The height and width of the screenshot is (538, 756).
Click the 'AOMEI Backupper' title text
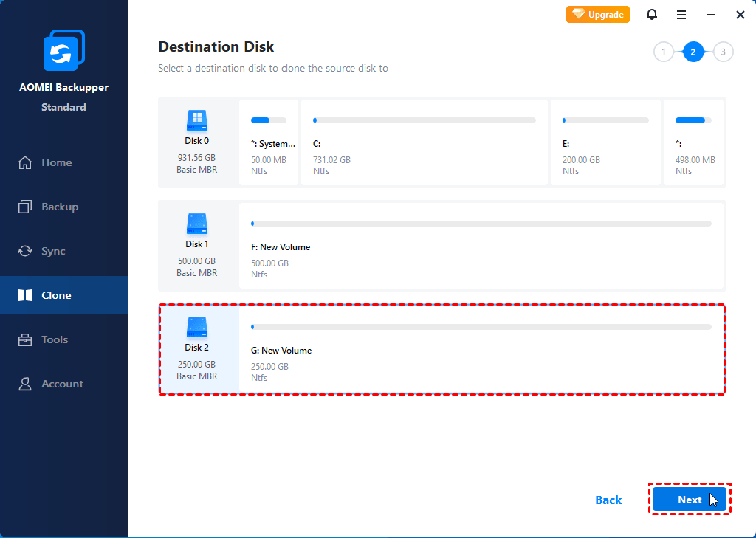coord(63,87)
